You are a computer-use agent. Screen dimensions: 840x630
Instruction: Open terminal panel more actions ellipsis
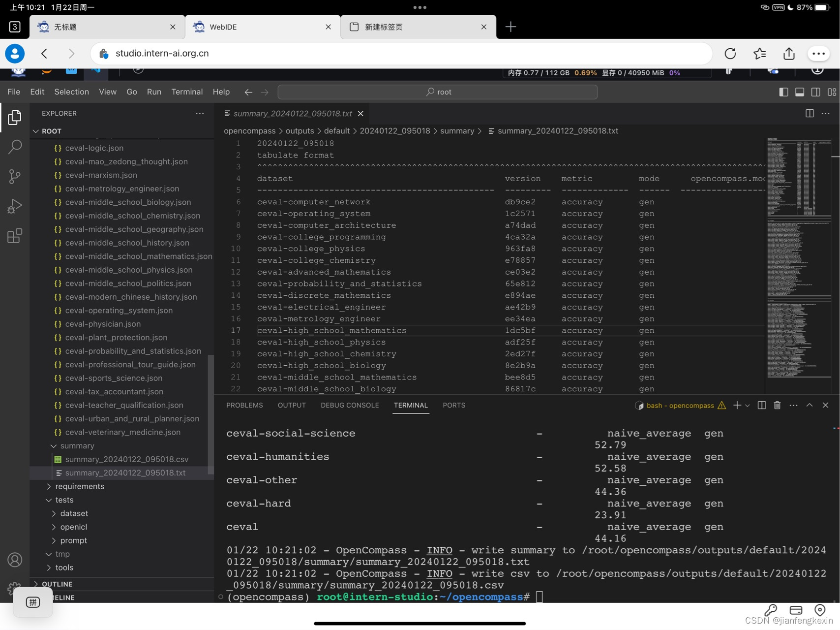[793, 405]
